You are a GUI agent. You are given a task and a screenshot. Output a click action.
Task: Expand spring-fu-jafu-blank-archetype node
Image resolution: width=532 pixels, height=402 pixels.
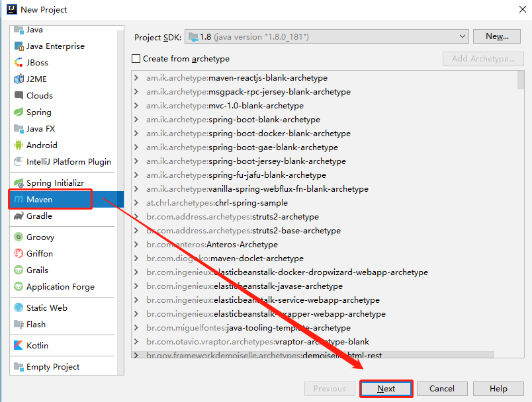(136, 175)
